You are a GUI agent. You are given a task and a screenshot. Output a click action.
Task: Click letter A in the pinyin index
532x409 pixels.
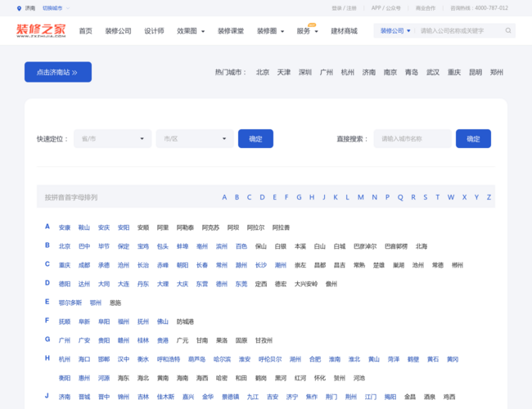(224, 197)
